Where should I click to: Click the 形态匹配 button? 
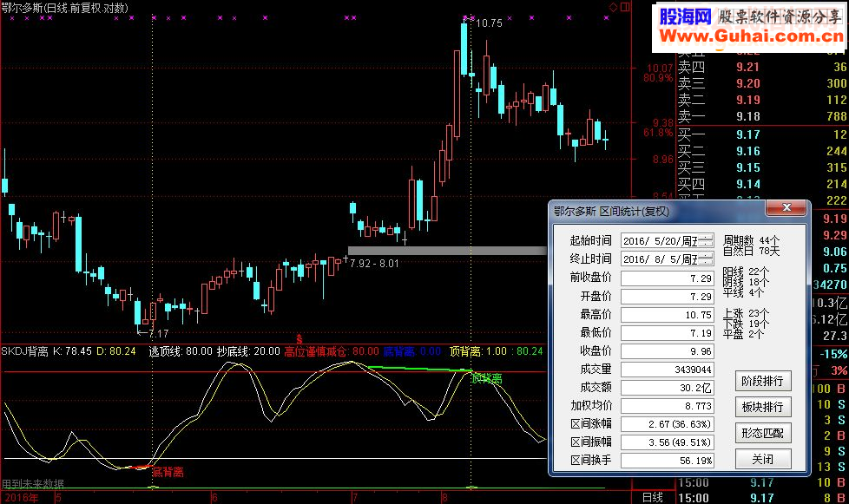[762, 433]
